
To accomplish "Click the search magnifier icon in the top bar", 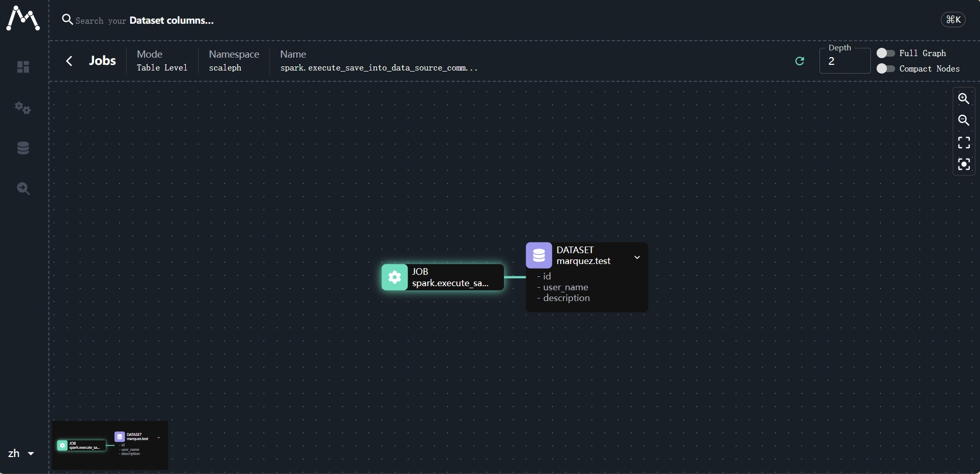I will [67, 20].
